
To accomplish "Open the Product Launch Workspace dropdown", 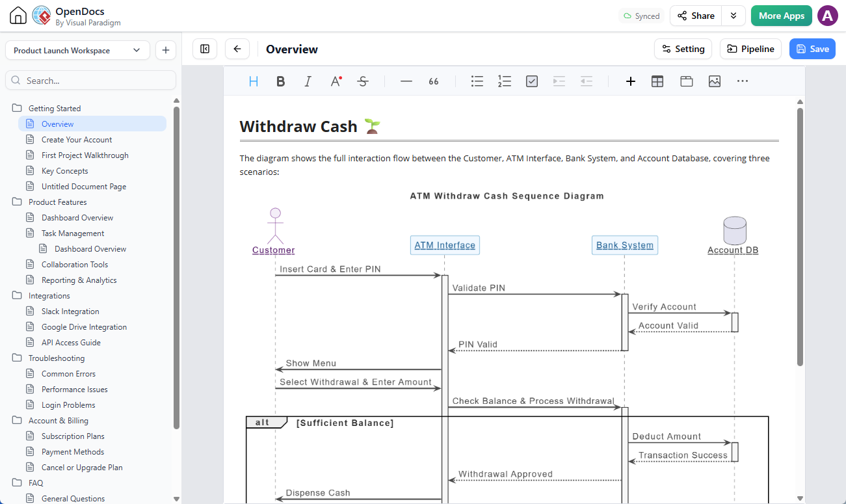I will [x=77, y=50].
